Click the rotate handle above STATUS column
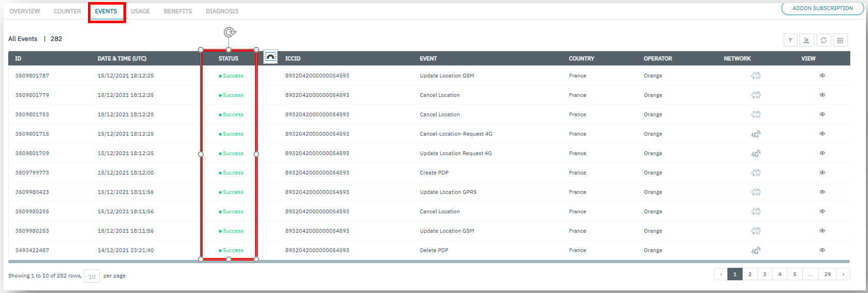Viewport: 868px width, 293px height. [230, 32]
